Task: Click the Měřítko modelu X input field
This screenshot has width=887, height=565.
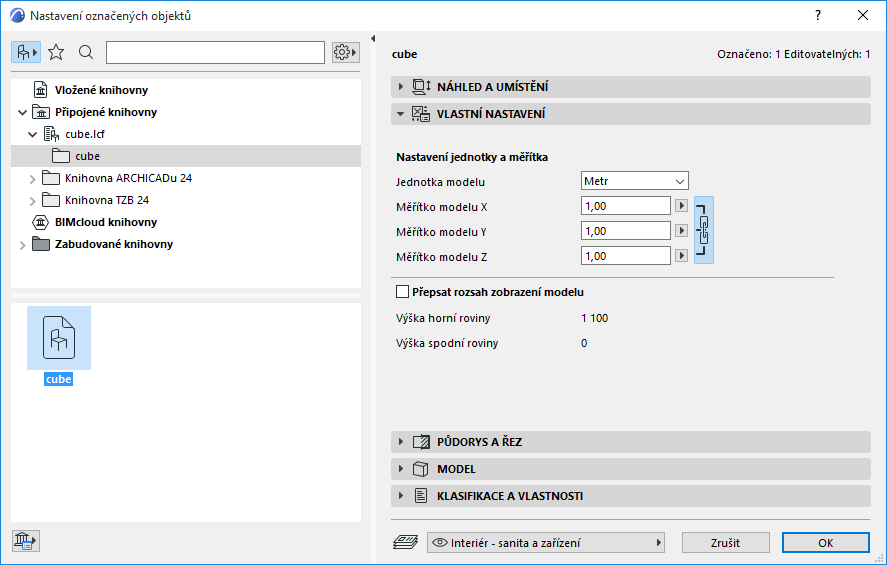Action: click(x=625, y=206)
